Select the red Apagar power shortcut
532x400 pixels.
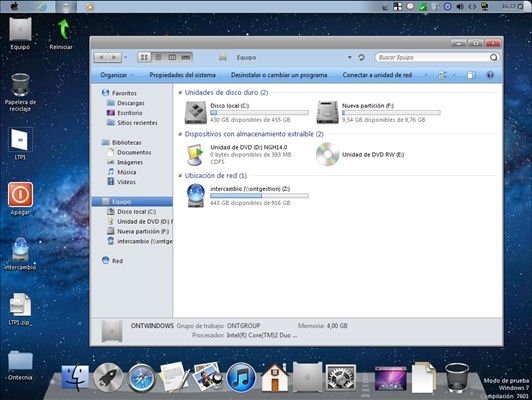point(20,198)
